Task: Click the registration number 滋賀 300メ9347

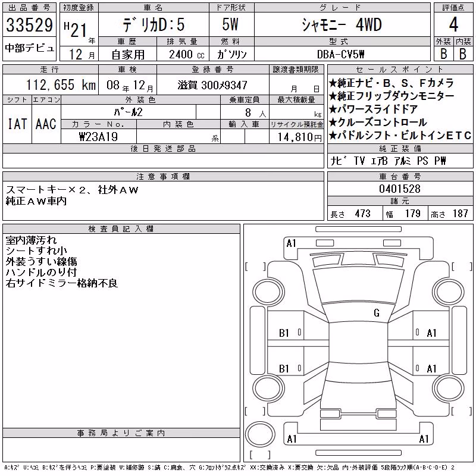Action: (212, 85)
